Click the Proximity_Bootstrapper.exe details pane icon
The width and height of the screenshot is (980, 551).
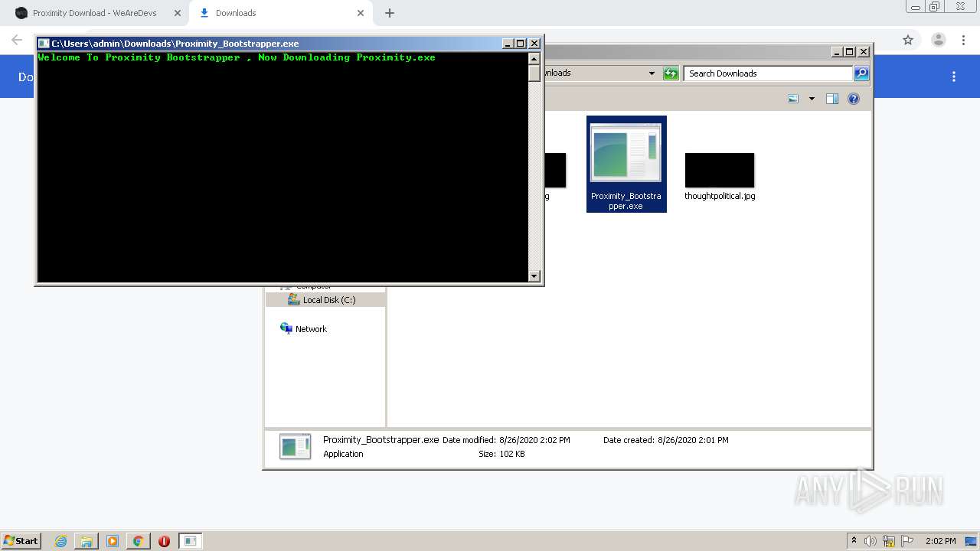tap(295, 446)
